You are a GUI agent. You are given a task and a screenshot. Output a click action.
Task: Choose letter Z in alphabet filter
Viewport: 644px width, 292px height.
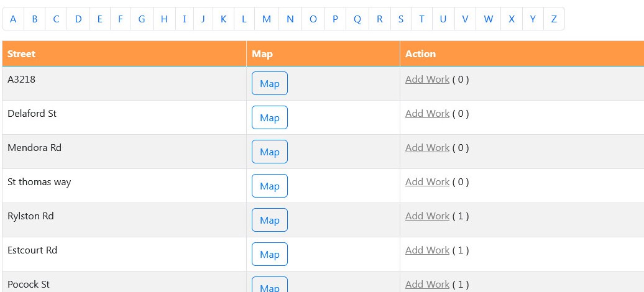(x=554, y=19)
